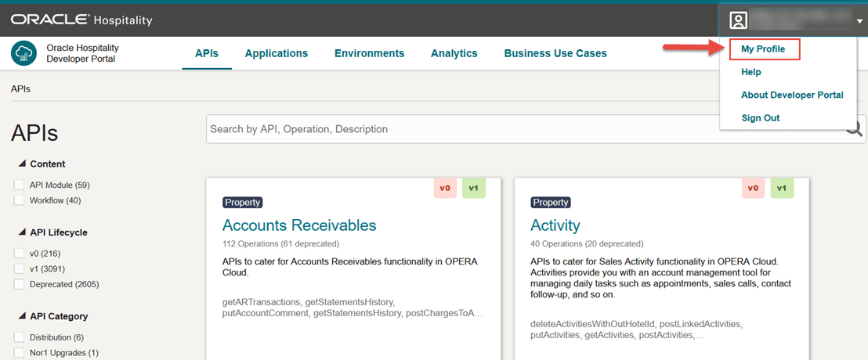Open the Analytics tab
Image resolution: width=868 pixels, height=360 pixels.
click(x=454, y=54)
